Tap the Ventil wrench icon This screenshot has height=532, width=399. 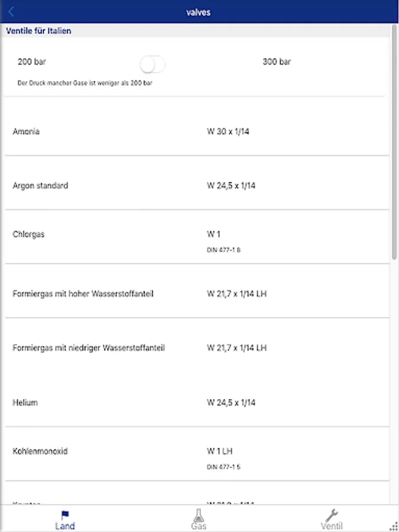332,515
